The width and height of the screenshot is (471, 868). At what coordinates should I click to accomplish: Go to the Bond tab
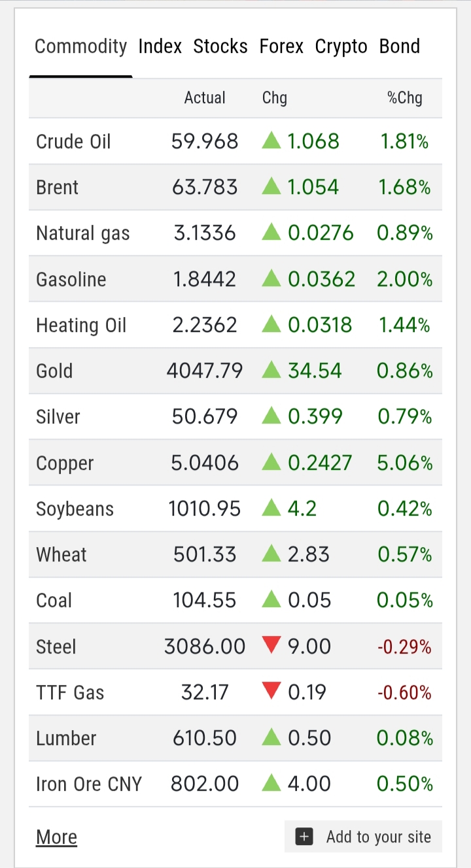[399, 46]
